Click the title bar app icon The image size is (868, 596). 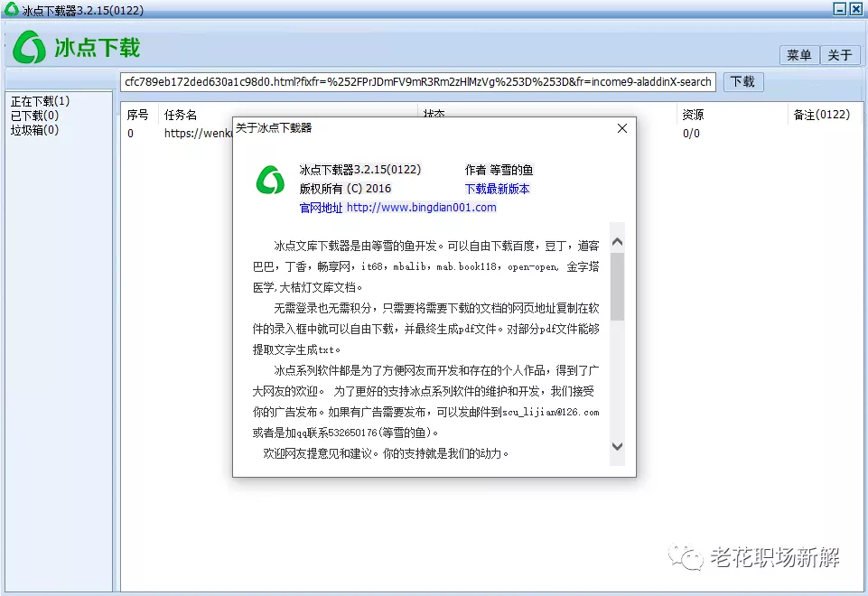tap(11, 9)
